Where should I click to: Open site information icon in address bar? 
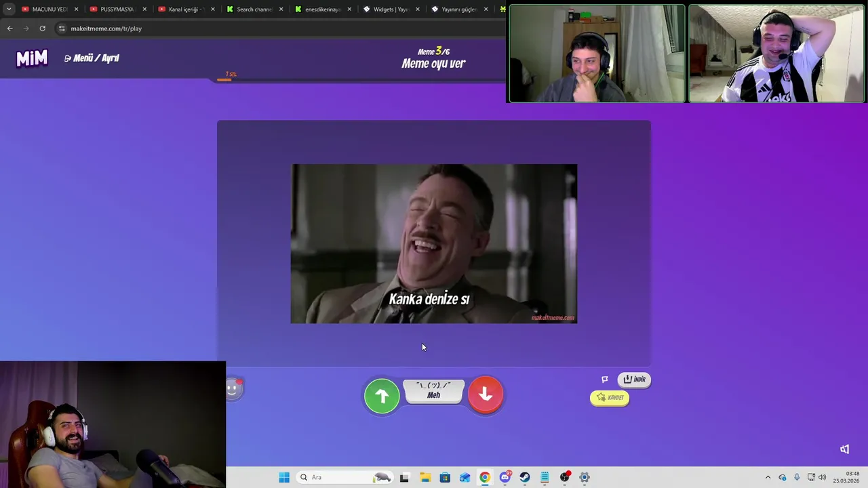62,28
